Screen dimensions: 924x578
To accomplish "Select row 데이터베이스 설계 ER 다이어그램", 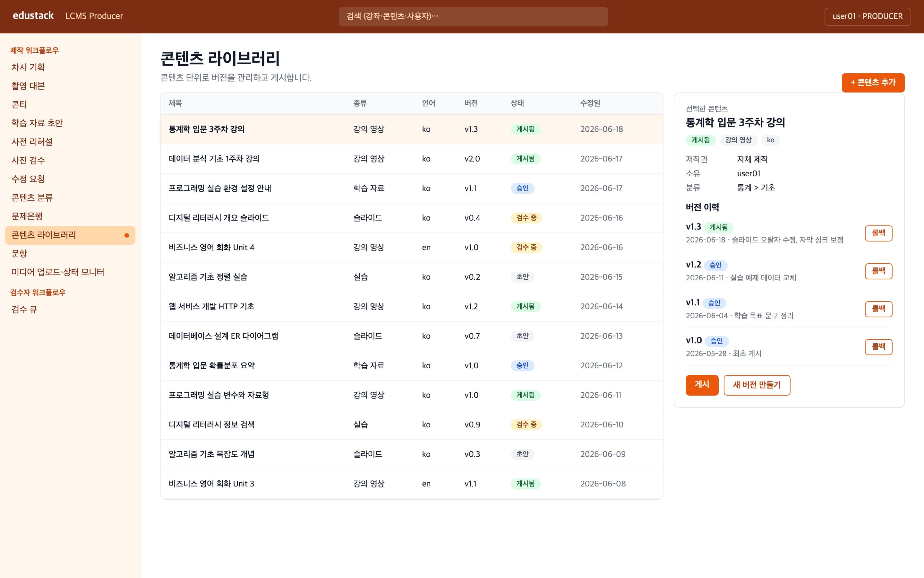I will click(x=412, y=336).
